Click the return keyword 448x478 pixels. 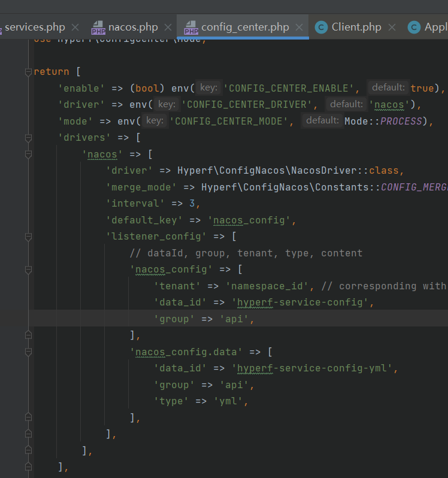click(52, 72)
